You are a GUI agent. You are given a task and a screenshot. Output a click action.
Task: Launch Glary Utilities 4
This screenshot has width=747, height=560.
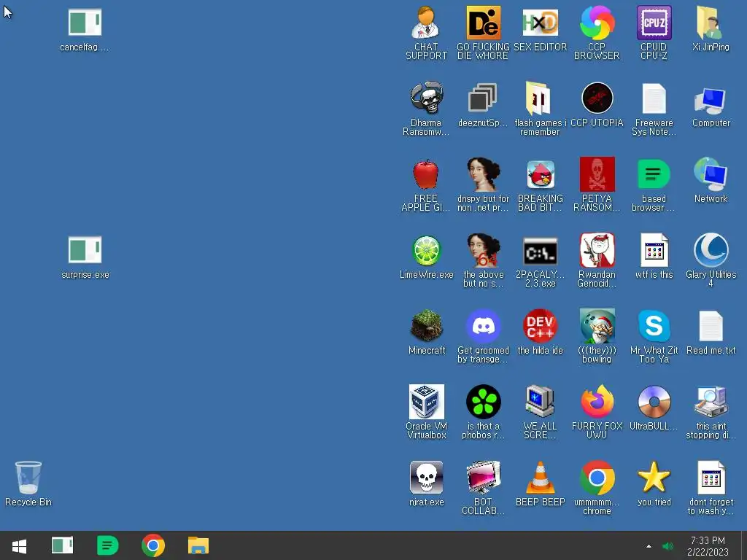coord(711,250)
